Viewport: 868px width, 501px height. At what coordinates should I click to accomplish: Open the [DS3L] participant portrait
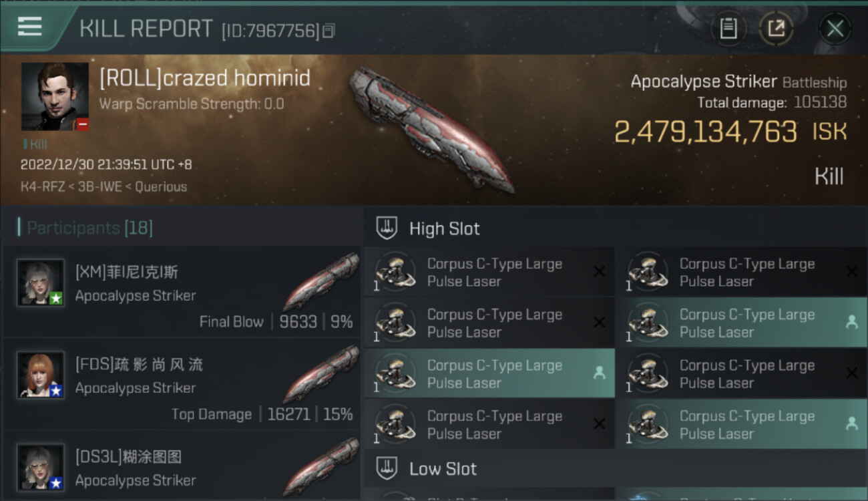(41, 467)
